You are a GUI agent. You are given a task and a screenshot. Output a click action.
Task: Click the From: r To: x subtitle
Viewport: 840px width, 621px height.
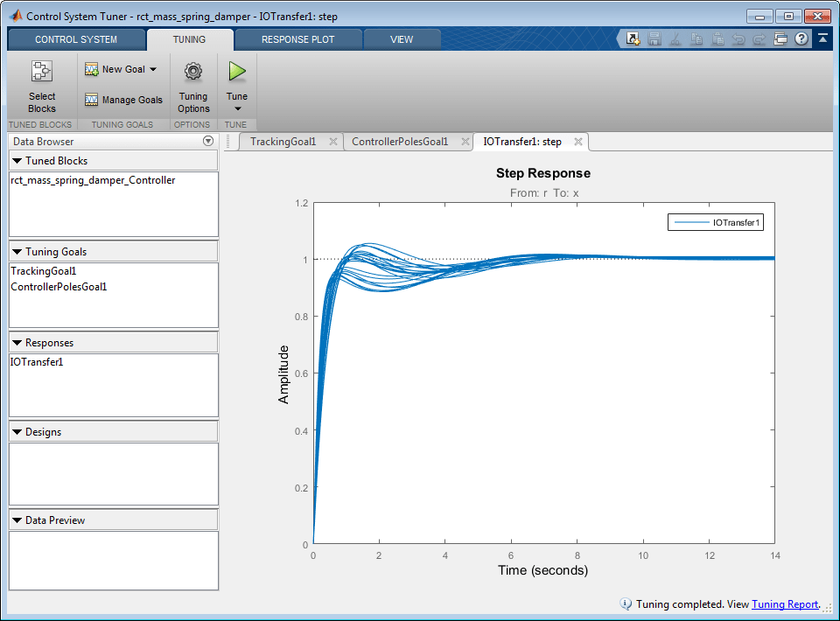[543, 192]
